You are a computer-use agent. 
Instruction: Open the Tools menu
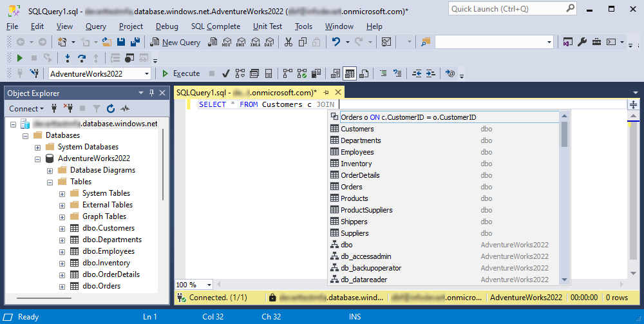tap(303, 26)
